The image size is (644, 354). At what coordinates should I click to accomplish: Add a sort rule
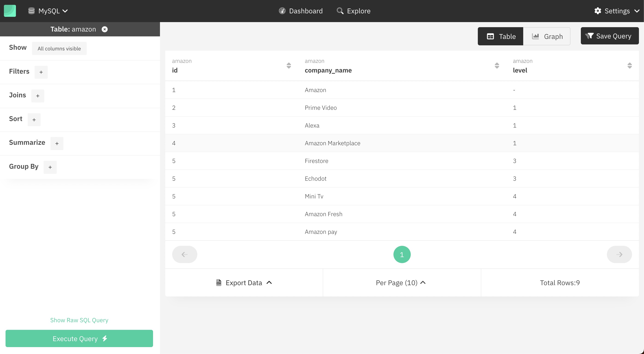click(34, 120)
